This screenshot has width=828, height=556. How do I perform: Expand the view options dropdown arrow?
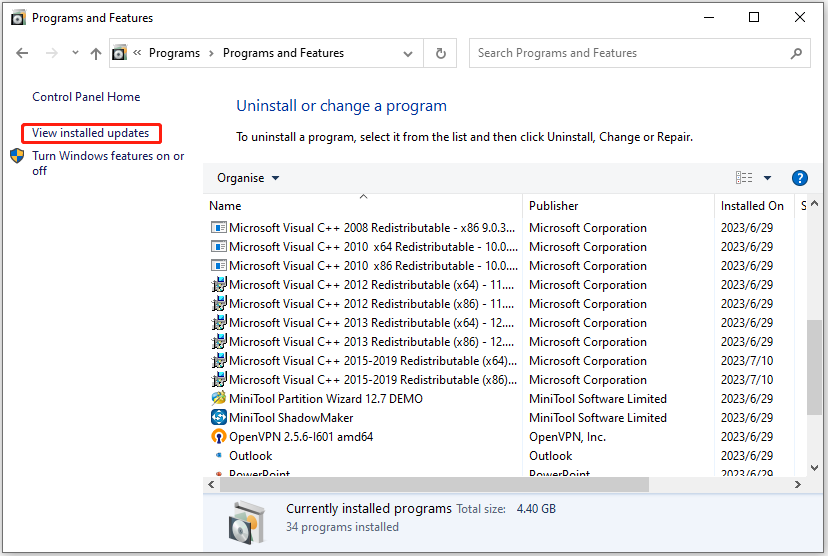[768, 178]
